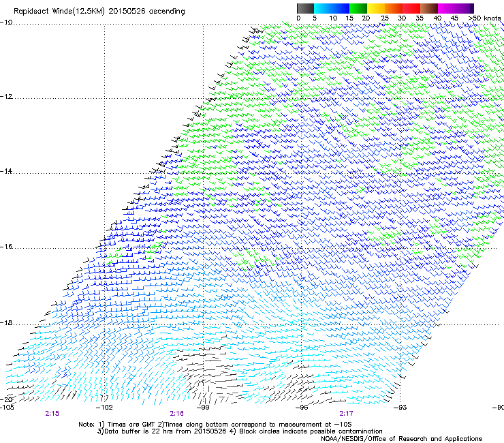Click the -18 latitude axis label
This screenshot has height=443, width=504.
pos(6,322)
